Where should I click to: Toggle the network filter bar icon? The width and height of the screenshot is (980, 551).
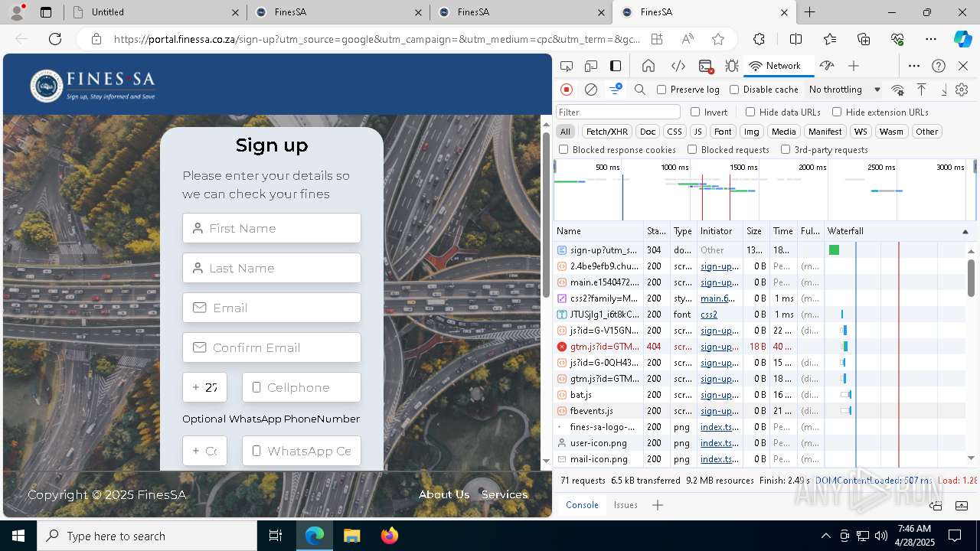616,90
